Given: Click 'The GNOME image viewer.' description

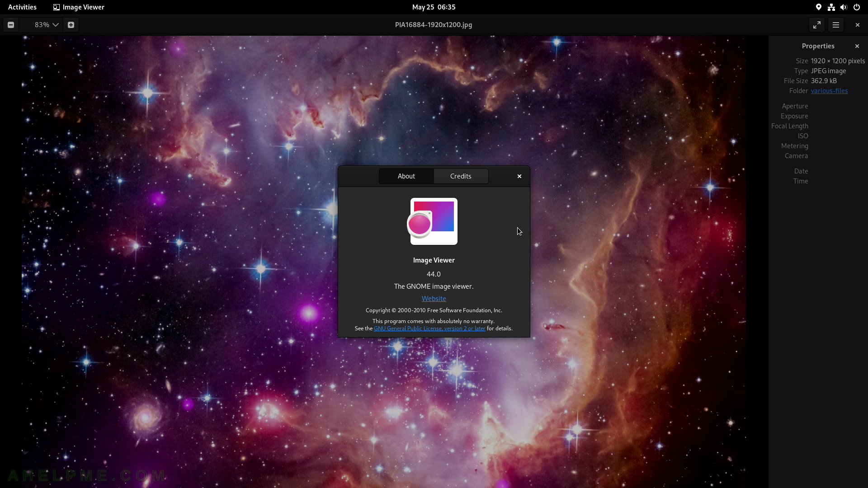Looking at the screenshot, I should [x=434, y=286].
